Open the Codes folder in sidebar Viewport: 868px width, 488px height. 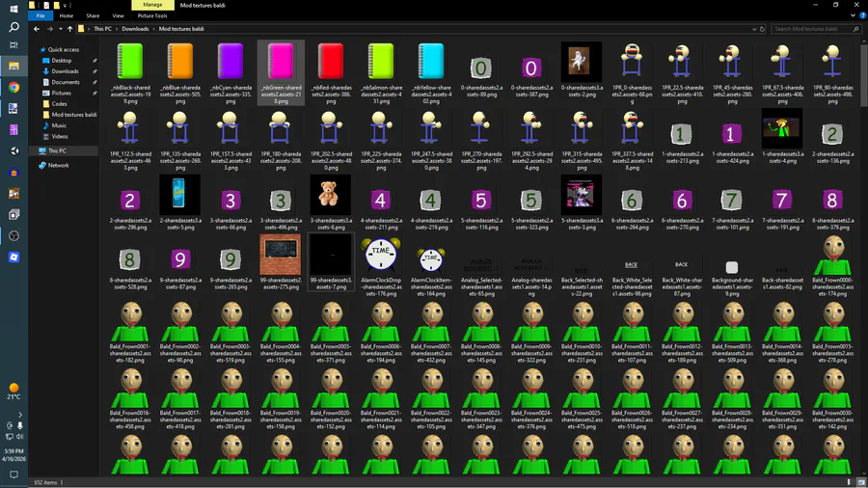(x=55, y=103)
